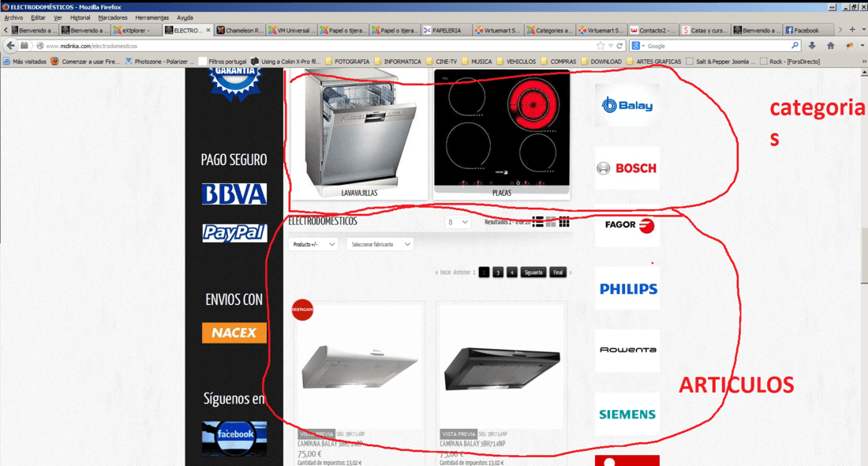
Task: Reload the page with the refresh icon
Action: (x=620, y=46)
